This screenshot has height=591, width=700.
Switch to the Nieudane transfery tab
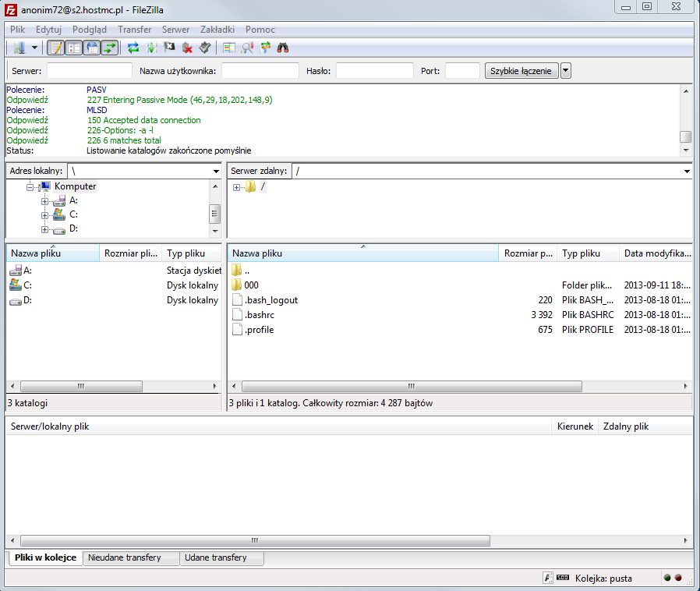click(x=125, y=557)
